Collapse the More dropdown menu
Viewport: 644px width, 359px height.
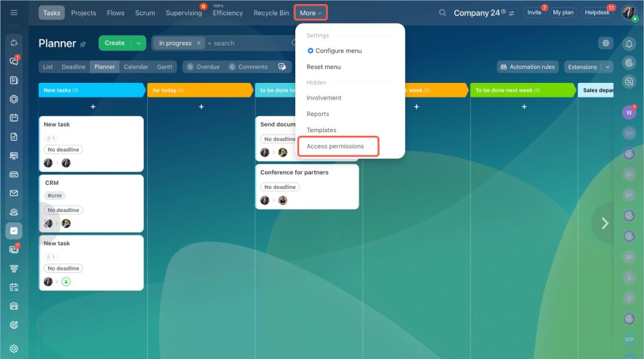click(310, 13)
